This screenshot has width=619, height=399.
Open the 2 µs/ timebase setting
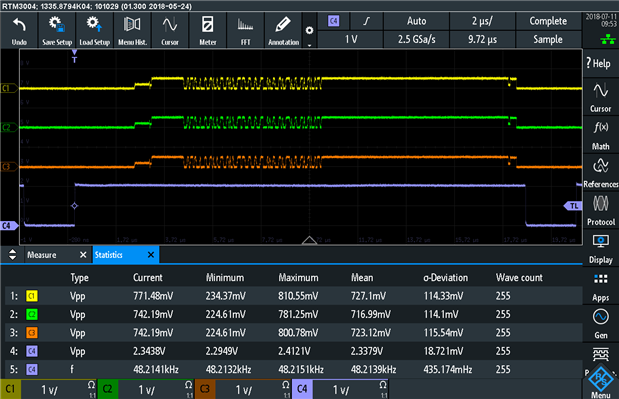pyautogui.click(x=482, y=21)
